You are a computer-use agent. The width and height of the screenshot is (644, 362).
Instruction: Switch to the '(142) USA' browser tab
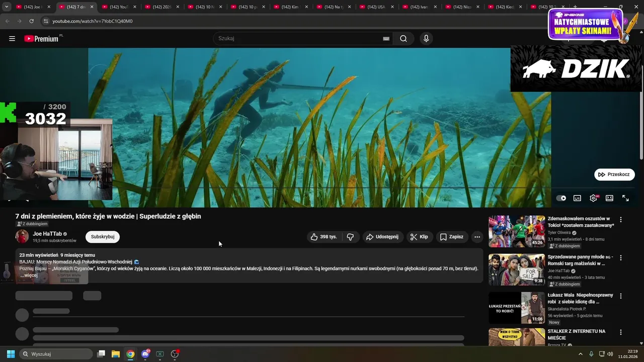[377, 7]
